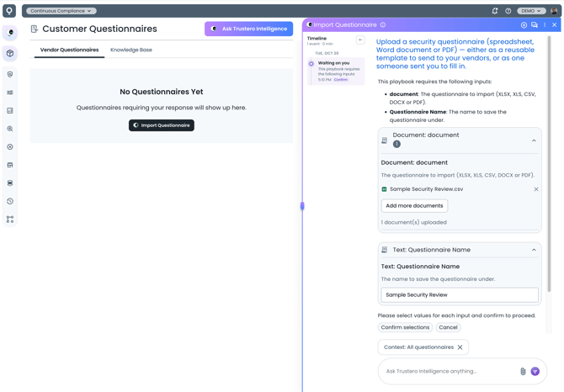The width and height of the screenshot is (564, 392).
Task: Click the Import Questionnaire button
Action: pyautogui.click(x=162, y=125)
